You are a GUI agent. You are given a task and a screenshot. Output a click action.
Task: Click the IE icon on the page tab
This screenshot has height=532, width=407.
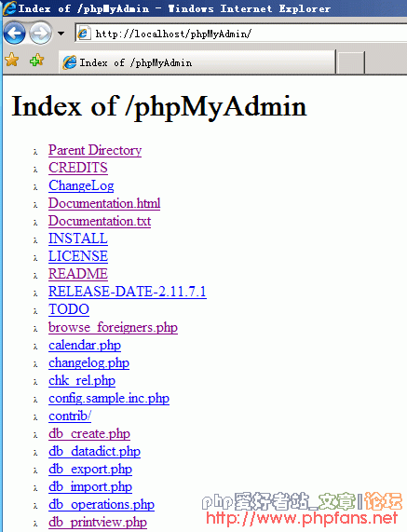click(x=70, y=62)
